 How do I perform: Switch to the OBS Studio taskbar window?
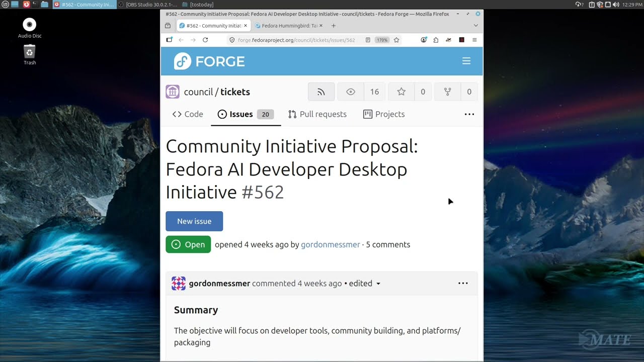pos(148,5)
